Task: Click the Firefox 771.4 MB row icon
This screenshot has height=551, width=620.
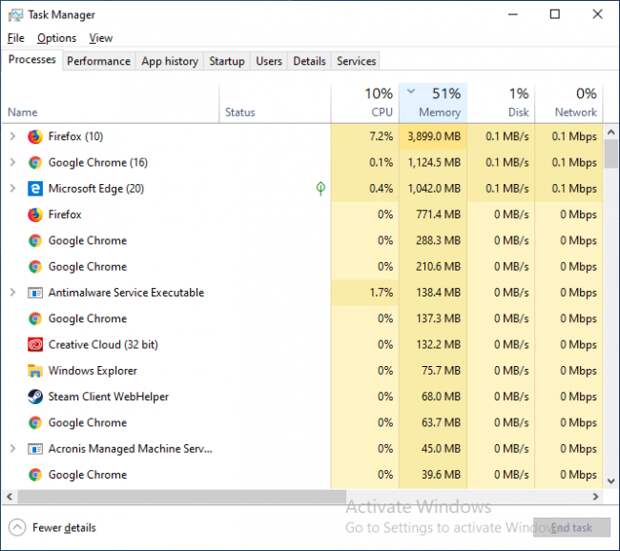Action: tap(35, 215)
